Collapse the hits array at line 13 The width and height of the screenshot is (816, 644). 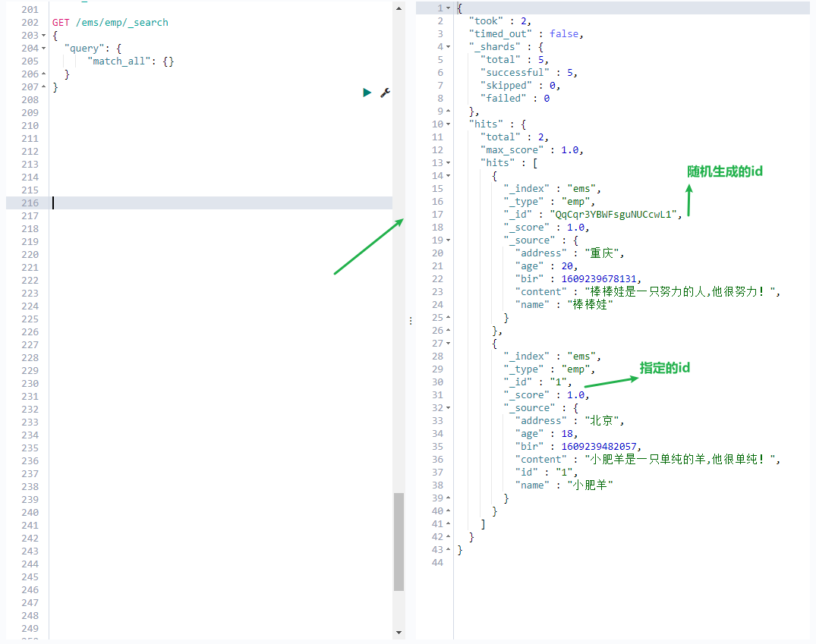coord(448,163)
